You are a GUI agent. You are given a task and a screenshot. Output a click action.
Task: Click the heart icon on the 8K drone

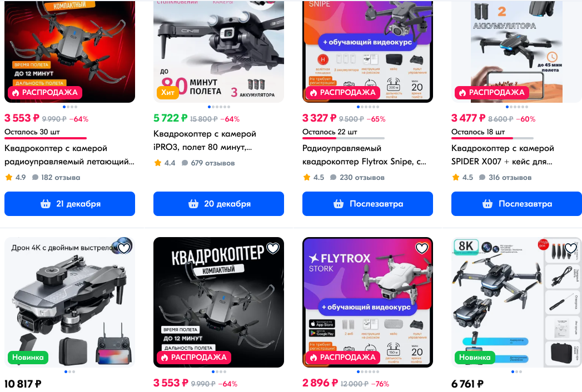tap(571, 248)
